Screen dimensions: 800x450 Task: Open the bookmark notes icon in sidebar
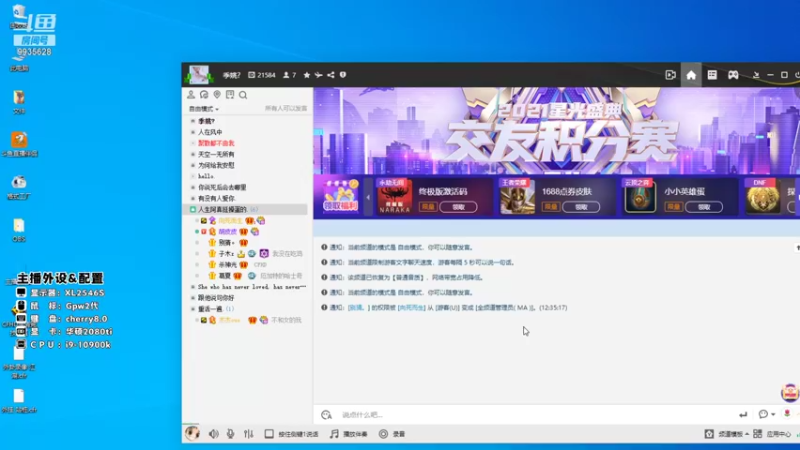(230, 95)
